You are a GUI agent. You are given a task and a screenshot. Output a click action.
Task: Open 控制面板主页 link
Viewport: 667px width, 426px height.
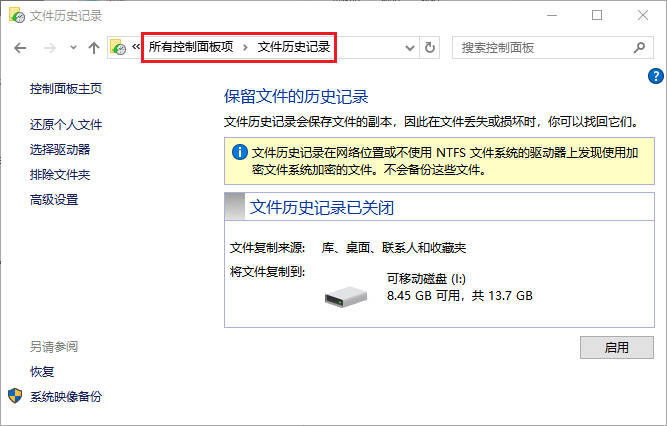tap(66, 89)
